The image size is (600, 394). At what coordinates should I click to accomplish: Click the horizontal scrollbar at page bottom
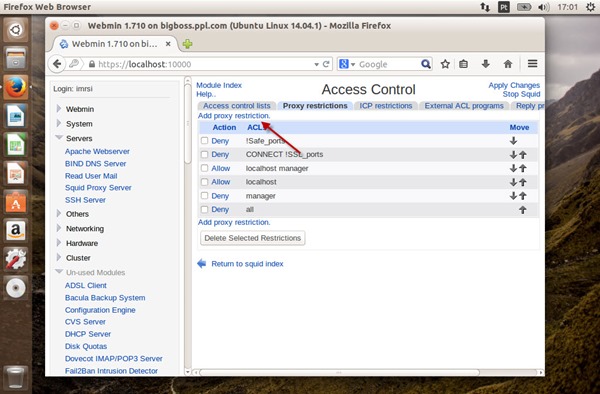pos(339,372)
